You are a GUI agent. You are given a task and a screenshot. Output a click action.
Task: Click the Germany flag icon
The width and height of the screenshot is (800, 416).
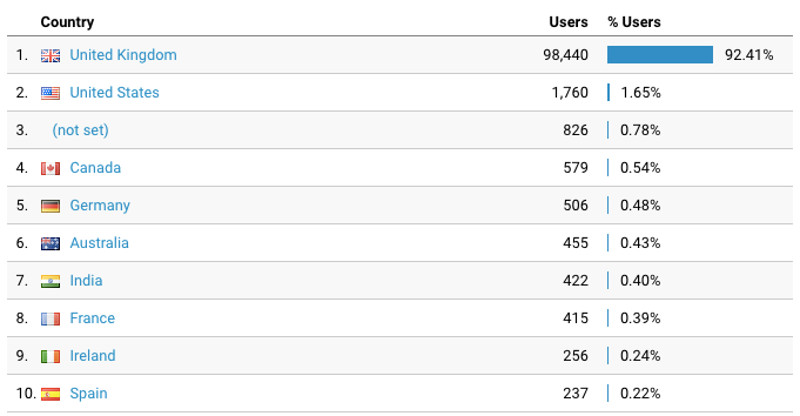(50, 206)
